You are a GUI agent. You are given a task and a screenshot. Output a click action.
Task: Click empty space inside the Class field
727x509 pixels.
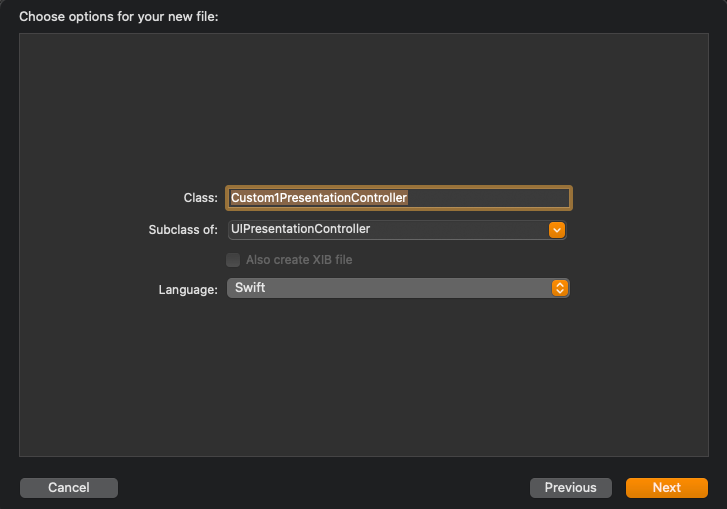click(x=487, y=198)
